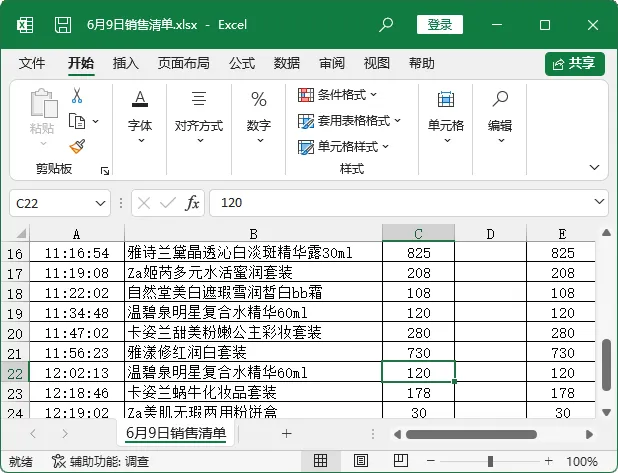Open Conditional Formatting (条件格式) dropdown
The width and height of the screenshot is (618, 473).
(x=338, y=95)
